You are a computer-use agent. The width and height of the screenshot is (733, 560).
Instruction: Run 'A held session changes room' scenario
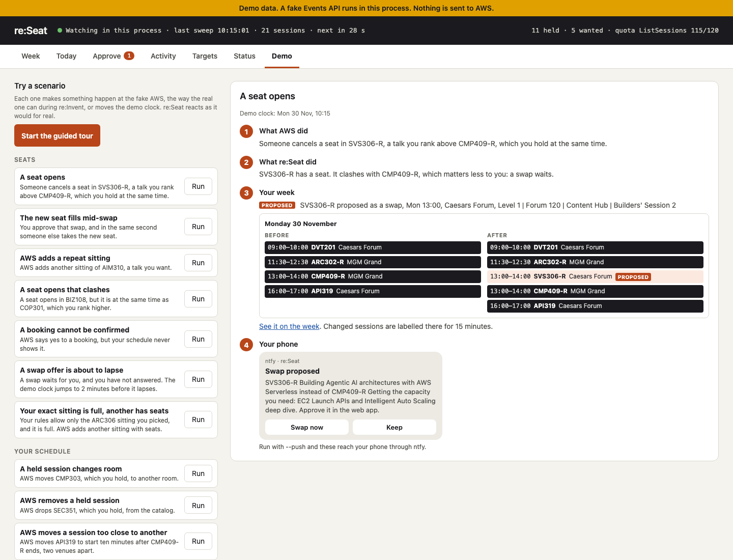click(x=198, y=473)
